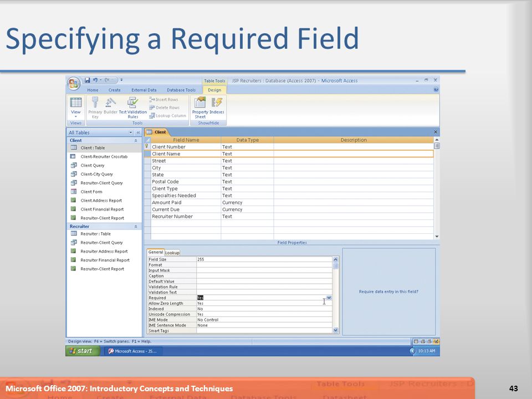Viewport: 532px width, 399px height.
Task: Collapse the navigation pane shutter
Action: pyautogui.click(x=138, y=132)
